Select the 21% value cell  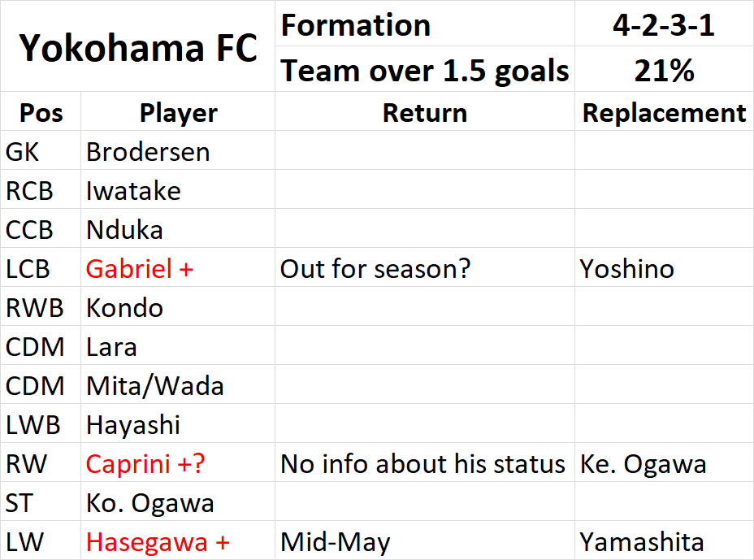point(664,69)
